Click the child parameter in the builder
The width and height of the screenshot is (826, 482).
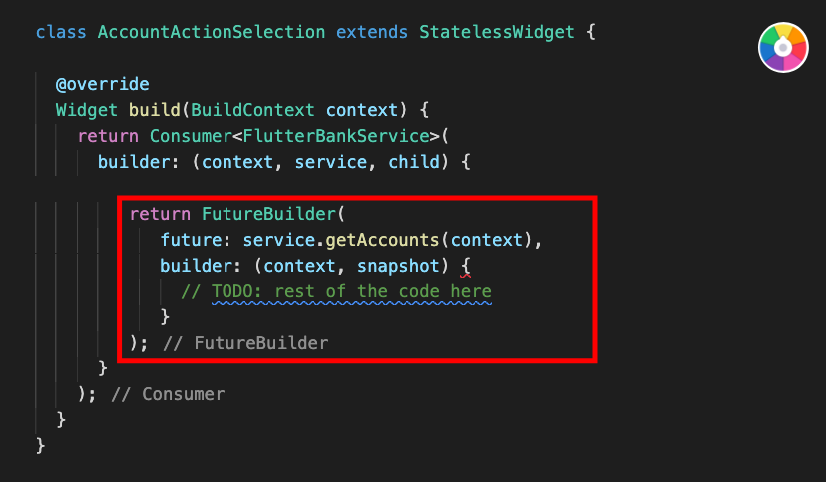click(414, 162)
